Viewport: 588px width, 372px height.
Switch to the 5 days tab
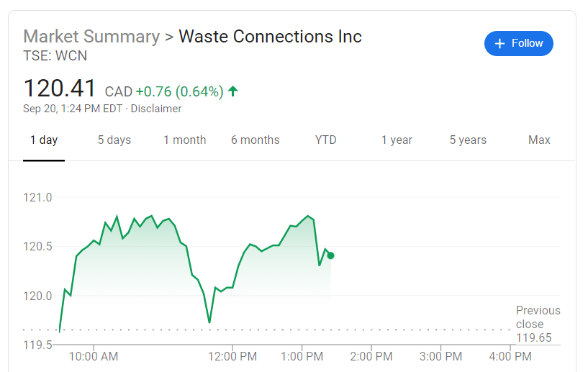point(114,140)
